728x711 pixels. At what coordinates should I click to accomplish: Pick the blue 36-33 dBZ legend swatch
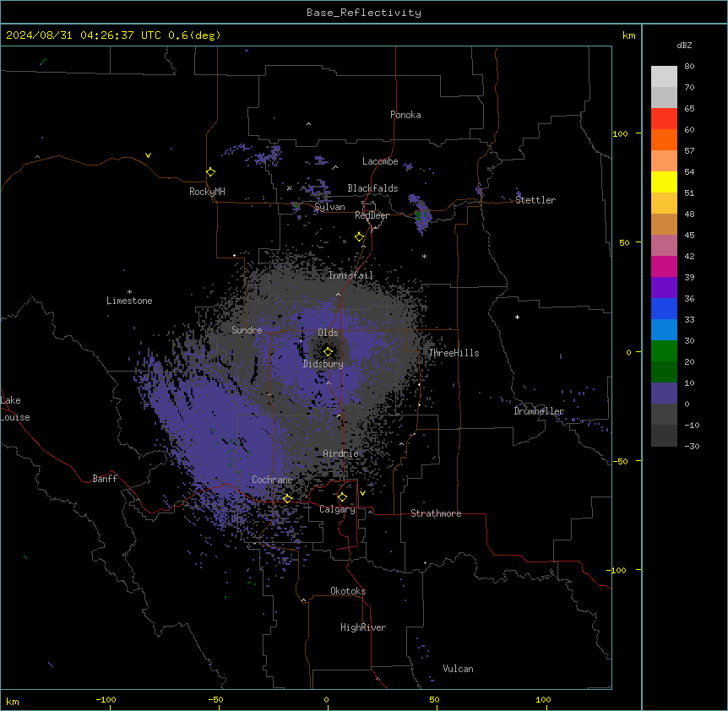click(x=664, y=308)
